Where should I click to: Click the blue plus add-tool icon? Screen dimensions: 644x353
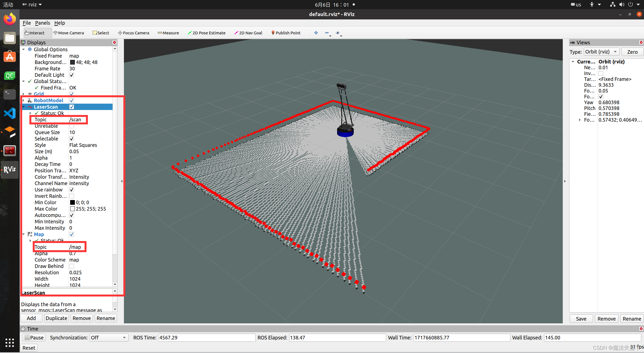point(316,33)
